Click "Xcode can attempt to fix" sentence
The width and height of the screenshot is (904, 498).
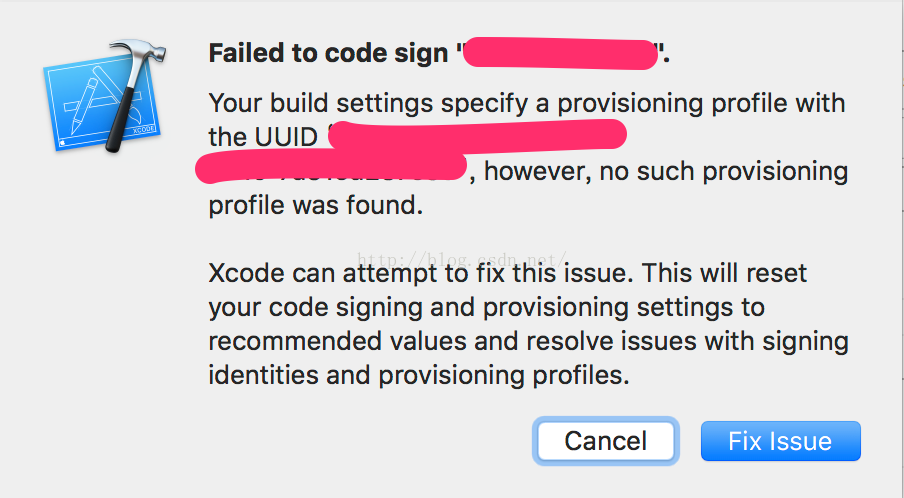click(x=507, y=273)
